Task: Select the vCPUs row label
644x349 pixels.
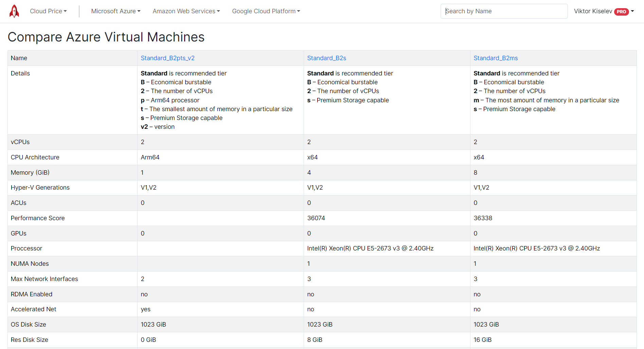Action: pyautogui.click(x=20, y=142)
